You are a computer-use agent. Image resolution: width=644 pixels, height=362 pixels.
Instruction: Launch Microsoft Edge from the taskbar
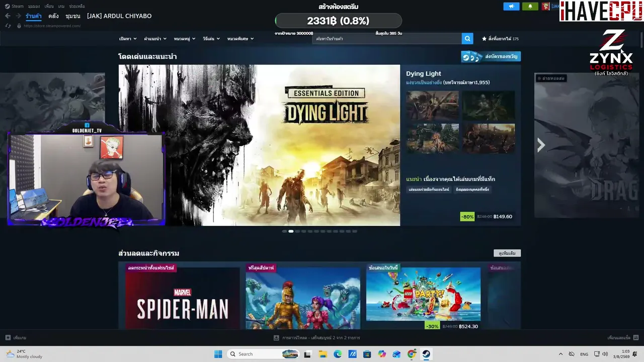[338, 354]
